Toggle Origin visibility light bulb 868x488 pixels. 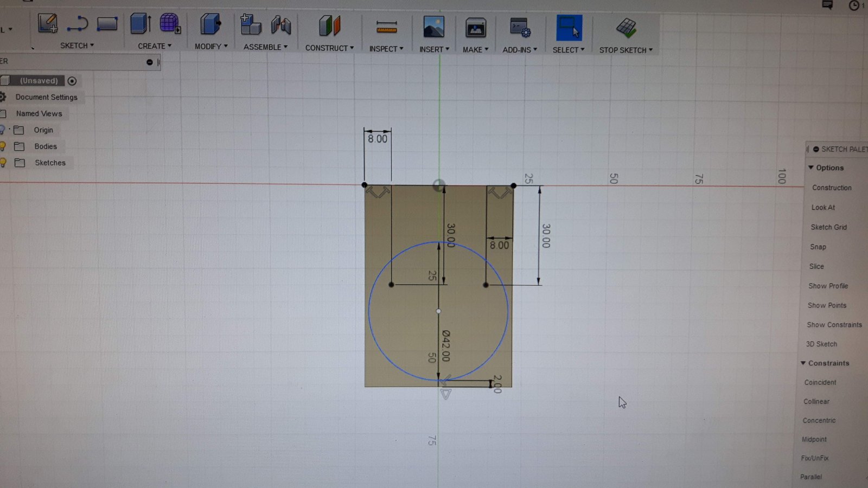[3, 130]
